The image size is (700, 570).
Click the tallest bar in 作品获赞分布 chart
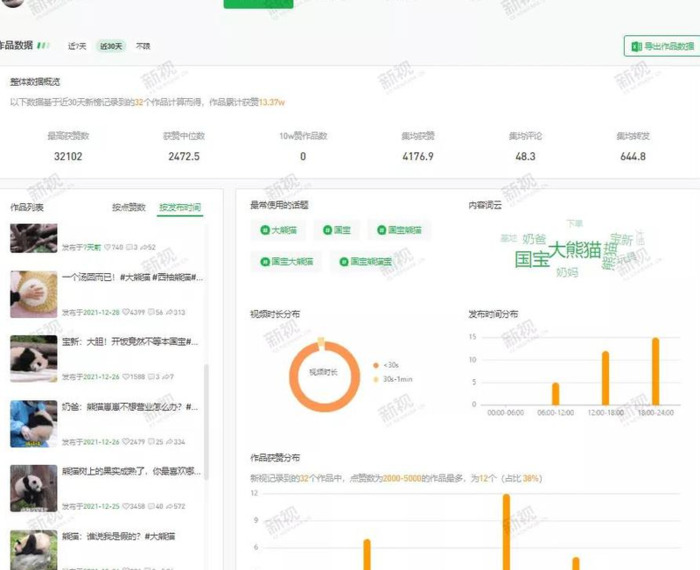click(506, 532)
